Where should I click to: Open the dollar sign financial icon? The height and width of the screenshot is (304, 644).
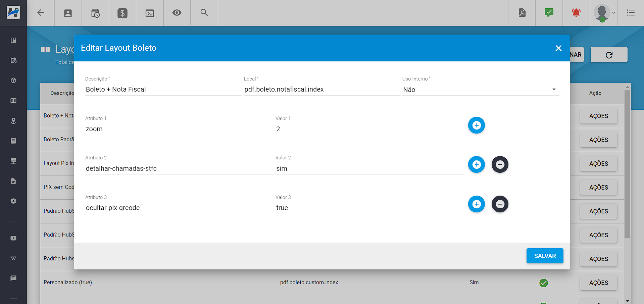(x=122, y=13)
